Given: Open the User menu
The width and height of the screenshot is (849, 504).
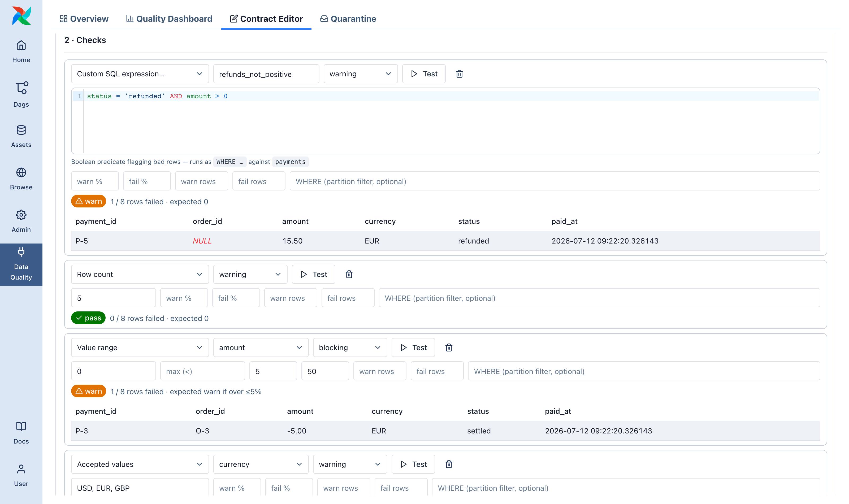Looking at the screenshot, I should (x=21, y=475).
